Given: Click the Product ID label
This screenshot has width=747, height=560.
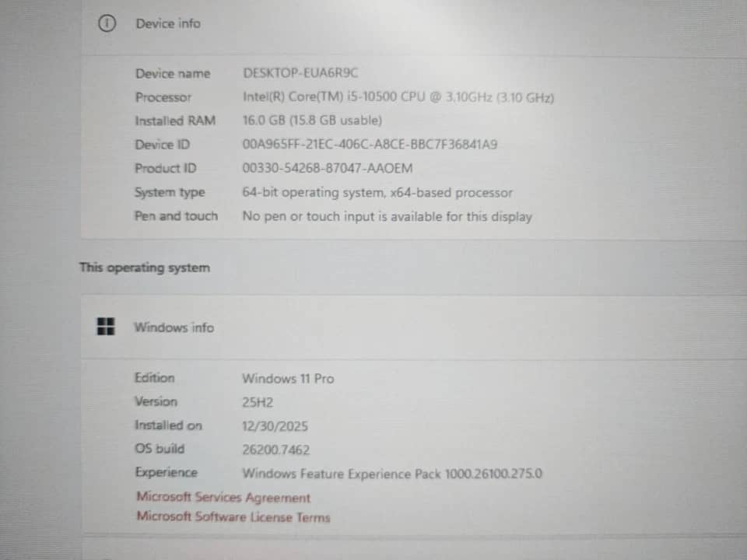Looking at the screenshot, I should click(x=165, y=168).
